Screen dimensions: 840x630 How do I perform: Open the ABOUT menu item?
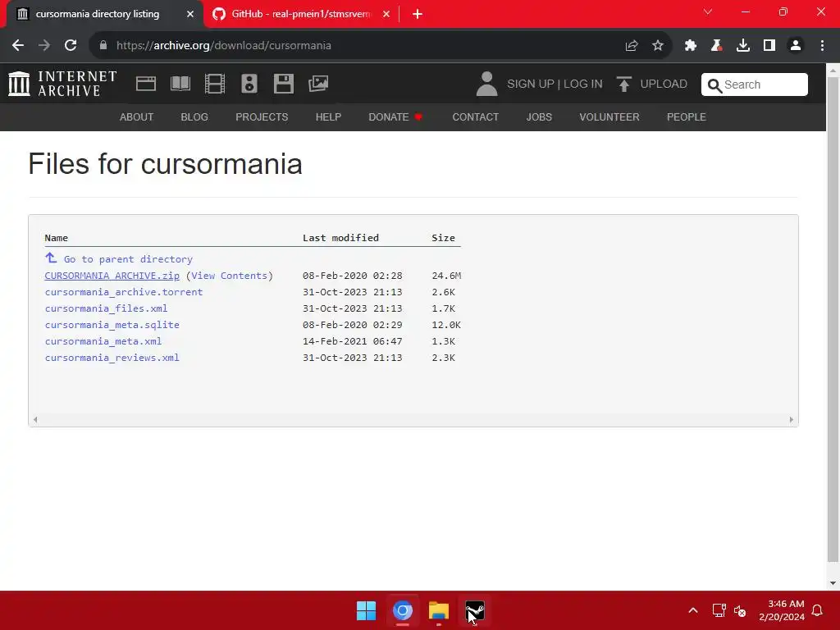[137, 116]
